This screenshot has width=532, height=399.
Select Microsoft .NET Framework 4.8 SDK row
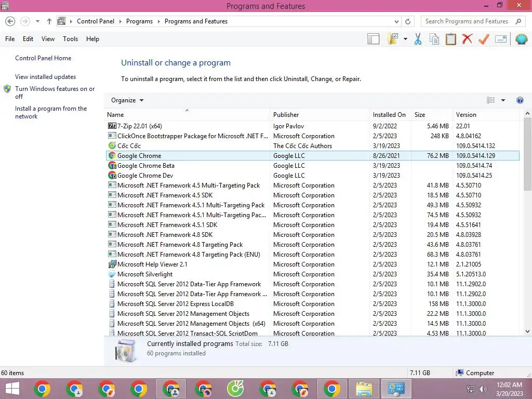pos(312,235)
